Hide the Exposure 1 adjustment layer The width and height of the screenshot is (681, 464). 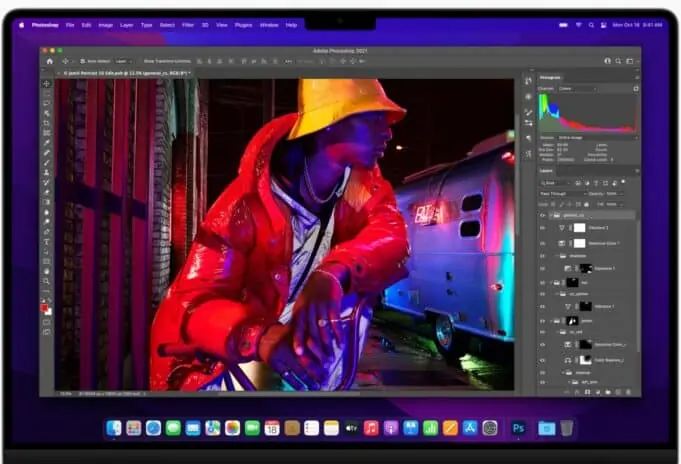(x=542, y=269)
